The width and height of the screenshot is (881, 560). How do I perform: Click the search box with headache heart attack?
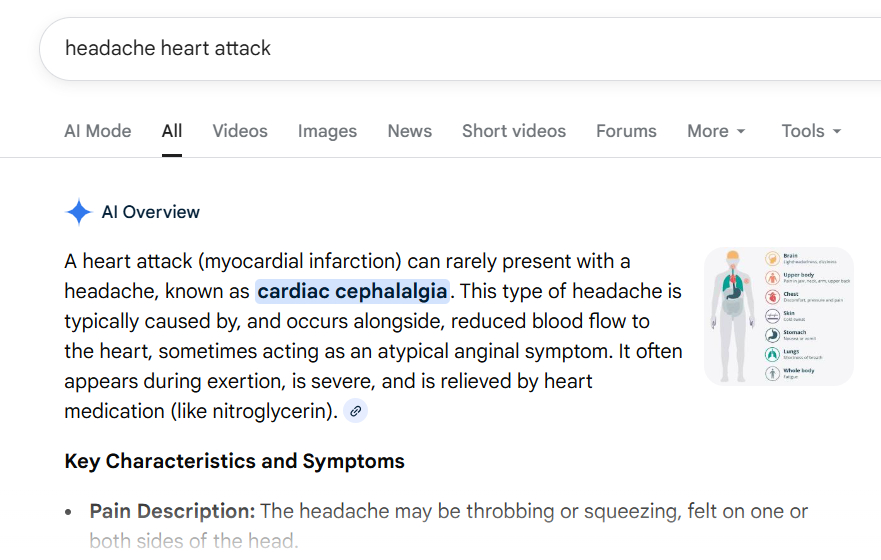[x=400, y=48]
